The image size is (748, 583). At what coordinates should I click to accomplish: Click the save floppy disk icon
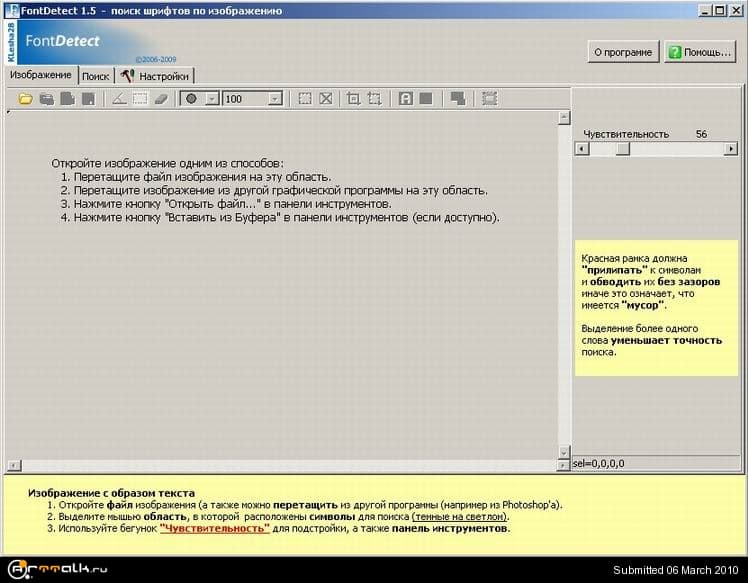(88, 99)
